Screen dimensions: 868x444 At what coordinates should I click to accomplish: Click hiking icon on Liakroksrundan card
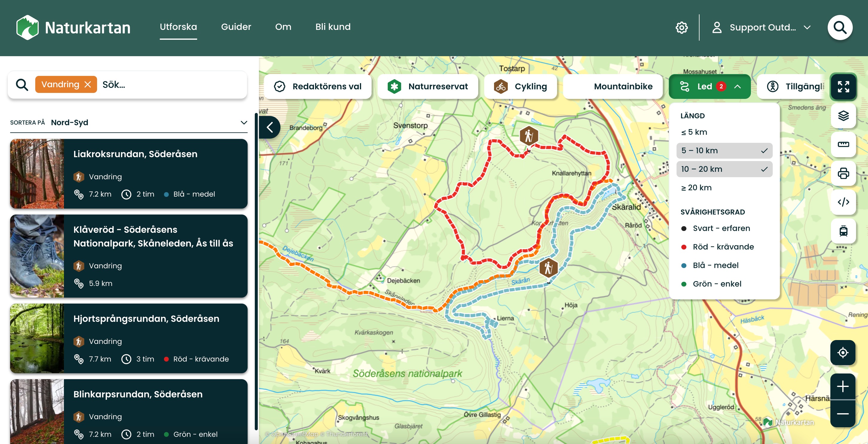[x=79, y=177]
